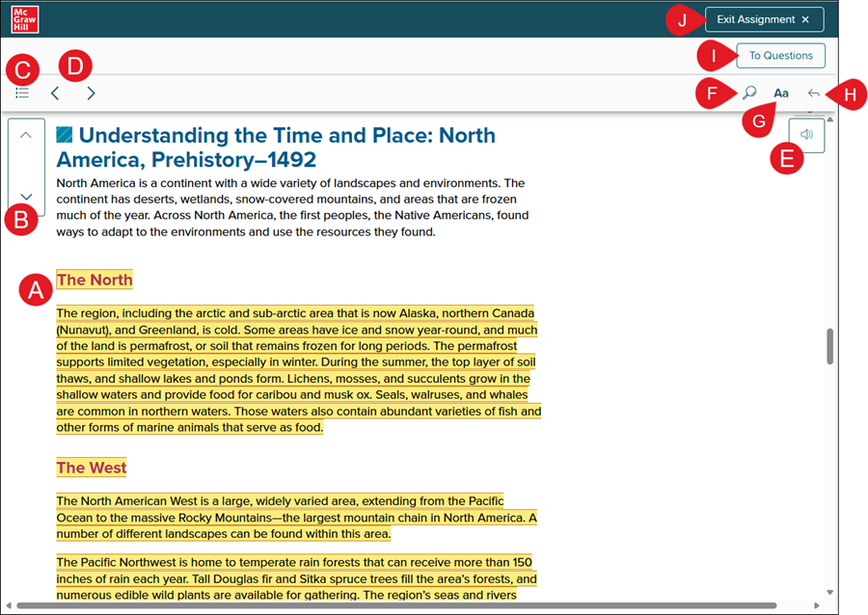Open the Aa text size settings

click(781, 94)
